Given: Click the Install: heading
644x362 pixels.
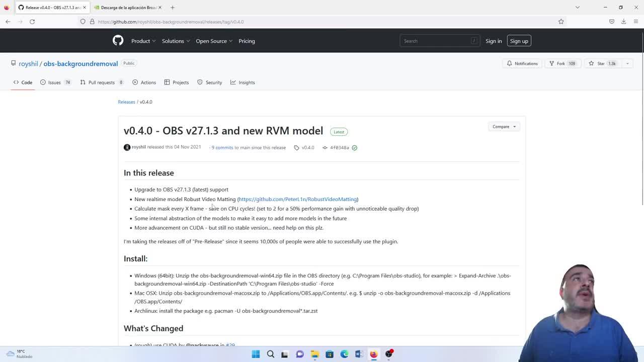Looking at the screenshot, I should click(136, 259).
